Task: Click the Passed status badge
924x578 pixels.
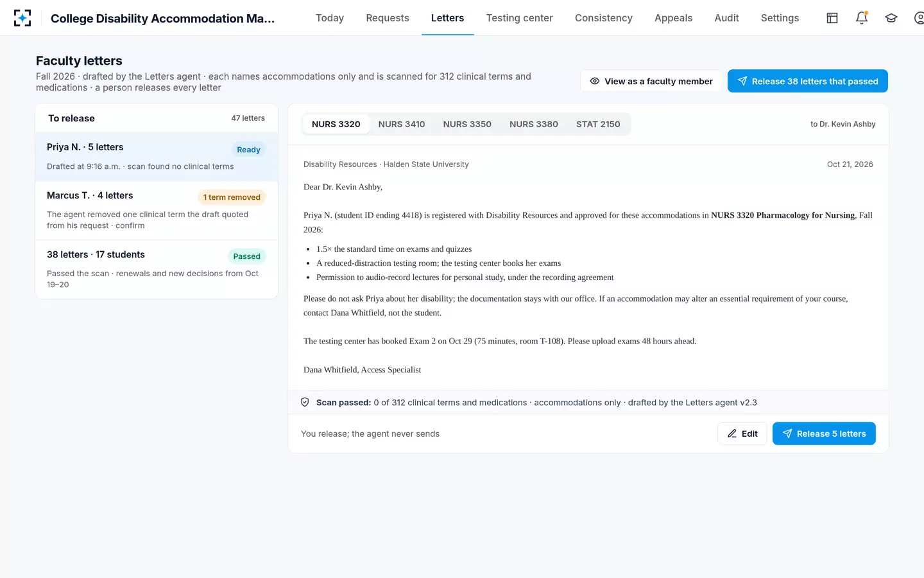Action: [246, 256]
